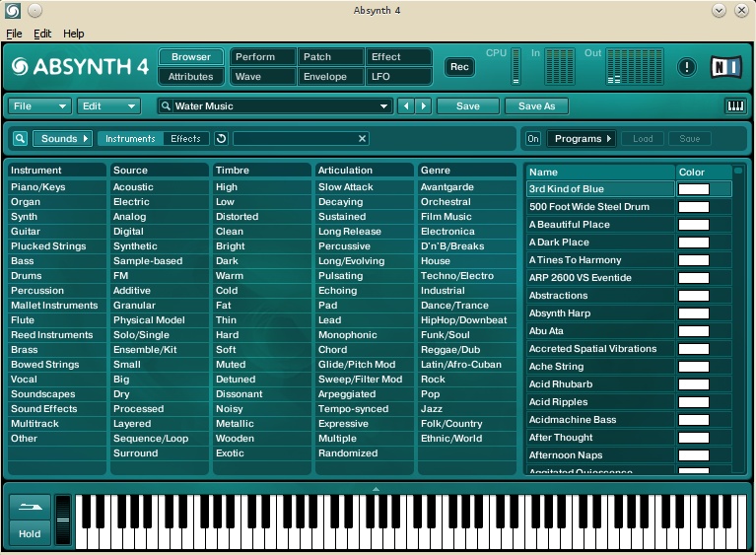Screen dimensions: 756x555
Task: Select the Acidmachine Bass sound
Action: click(x=600, y=420)
